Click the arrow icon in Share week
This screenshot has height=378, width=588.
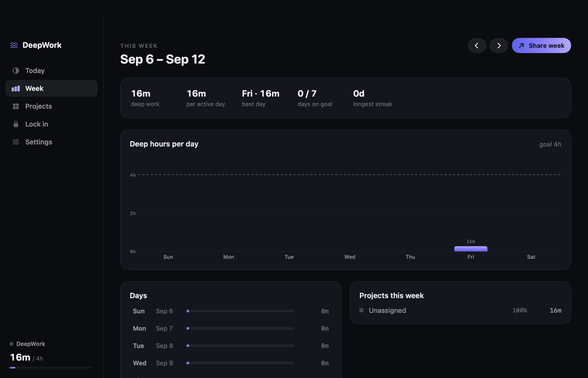(521, 46)
